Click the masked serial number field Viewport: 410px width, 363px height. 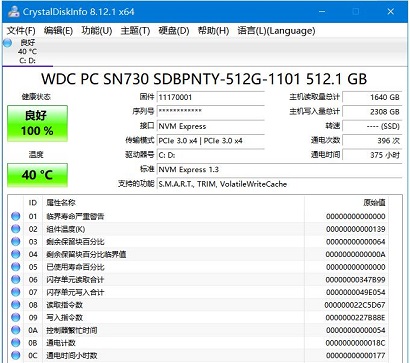(211, 112)
